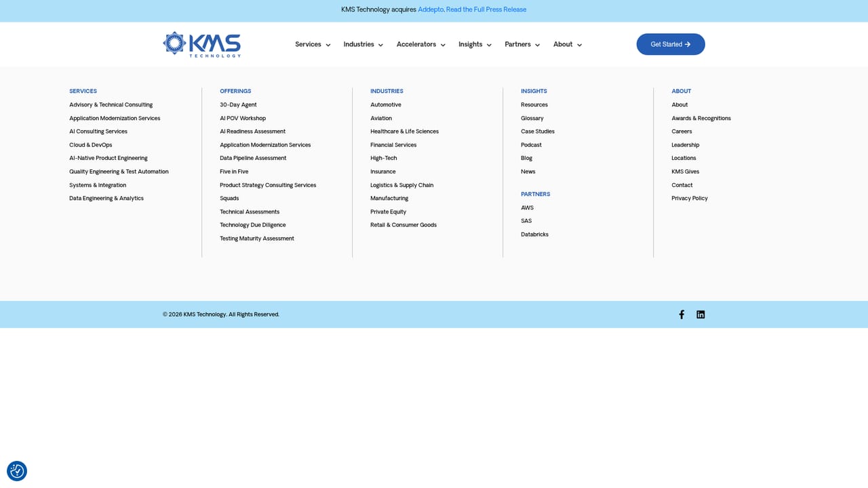Open the Careers link
Screen dimensions: 868x488
(682, 131)
